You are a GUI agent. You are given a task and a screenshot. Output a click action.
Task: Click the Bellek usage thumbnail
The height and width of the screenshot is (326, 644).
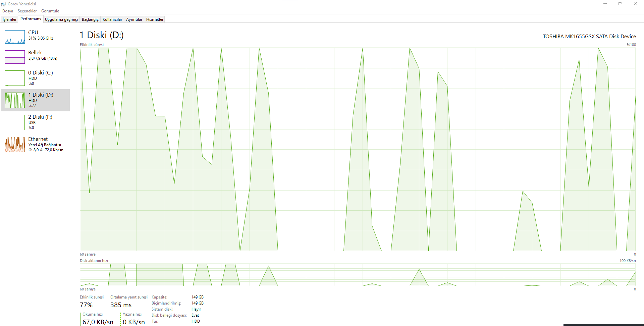pos(15,57)
